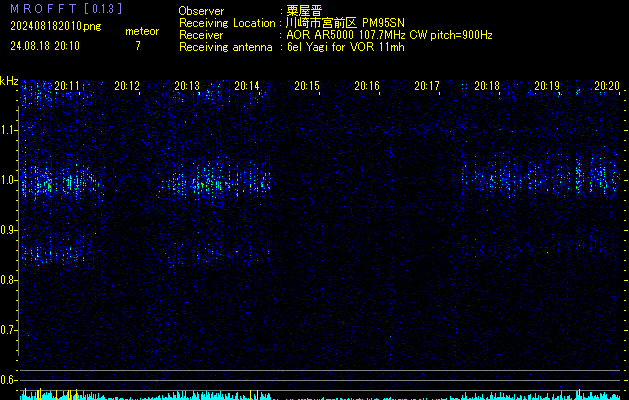Click the kHz axis unit label
This screenshot has width=629, height=400.
[x=9, y=81]
